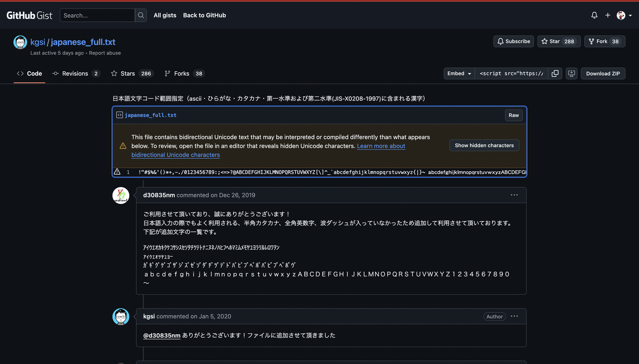Copy the embed script to clipboard
The width and height of the screenshot is (639, 364).
555,74
